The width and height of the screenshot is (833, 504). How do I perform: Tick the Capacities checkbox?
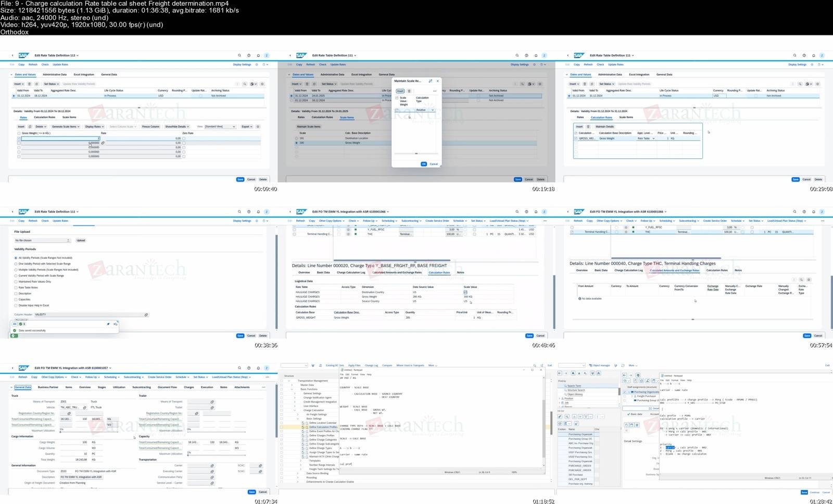click(16, 299)
